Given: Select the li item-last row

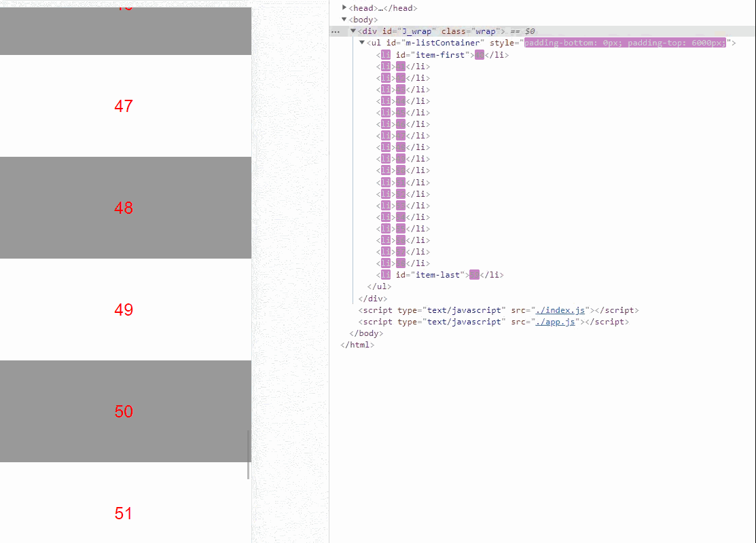Looking at the screenshot, I should tap(440, 275).
